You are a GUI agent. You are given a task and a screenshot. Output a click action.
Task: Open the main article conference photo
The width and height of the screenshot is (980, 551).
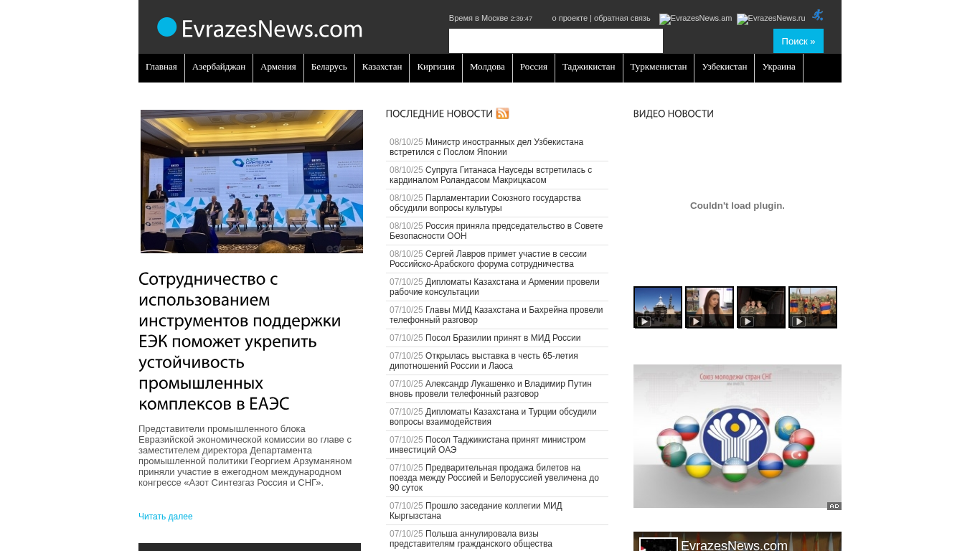point(252,182)
